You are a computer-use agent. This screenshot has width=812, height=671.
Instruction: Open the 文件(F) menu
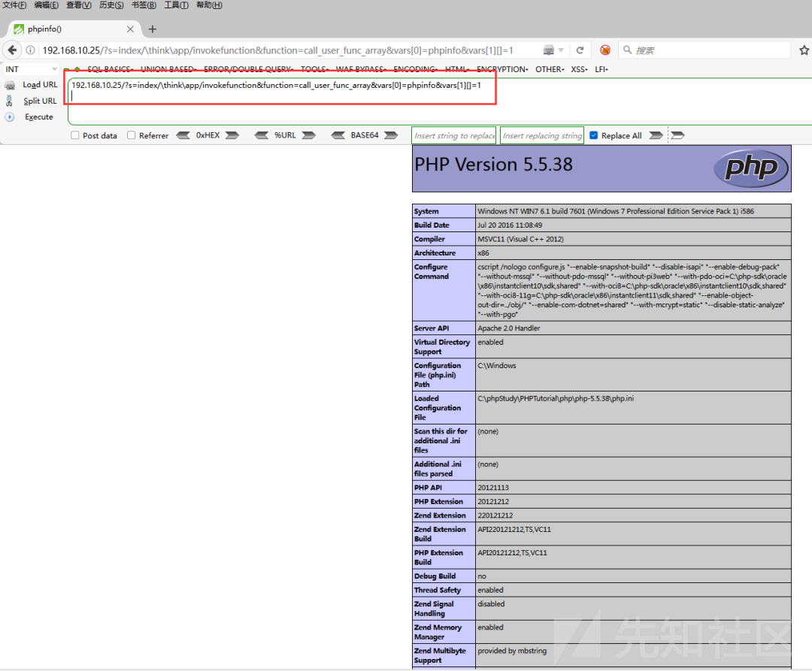tap(14, 5)
